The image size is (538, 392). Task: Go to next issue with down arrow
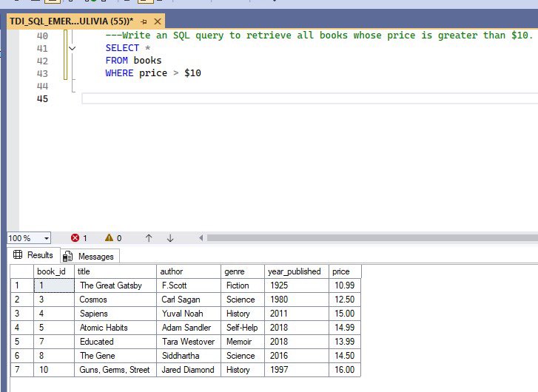170,238
